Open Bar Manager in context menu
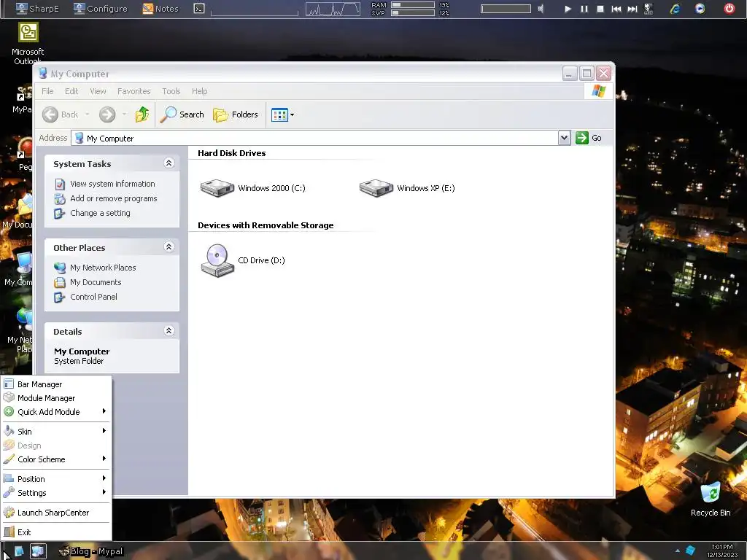The image size is (747, 560). (x=56, y=384)
